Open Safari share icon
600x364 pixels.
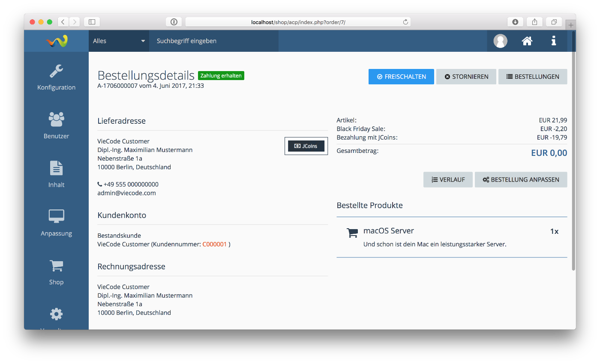(x=534, y=22)
